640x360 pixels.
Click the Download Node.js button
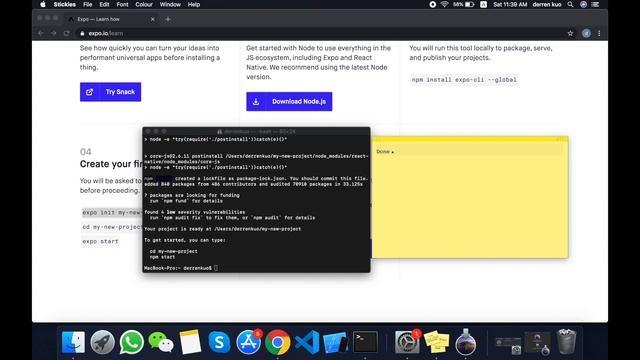click(289, 102)
